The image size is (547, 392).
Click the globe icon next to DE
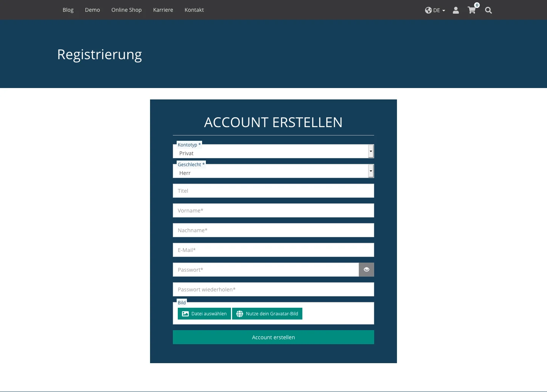tap(428, 10)
